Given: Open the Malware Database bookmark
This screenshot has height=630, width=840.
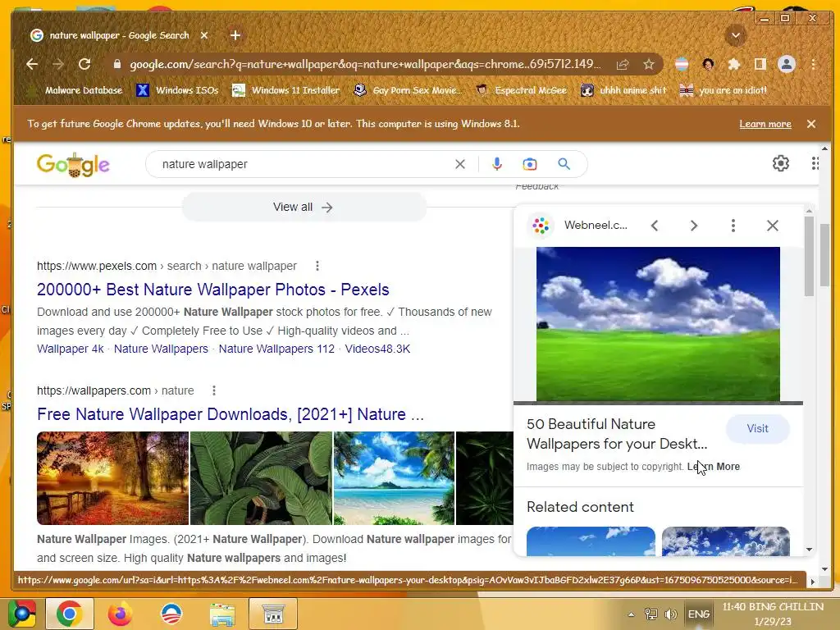Looking at the screenshot, I should coord(76,90).
